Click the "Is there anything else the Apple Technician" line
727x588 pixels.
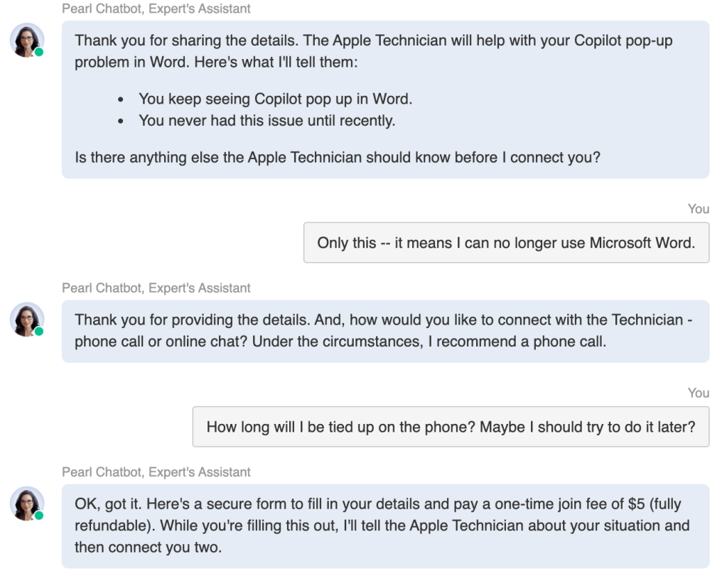pos(337,157)
